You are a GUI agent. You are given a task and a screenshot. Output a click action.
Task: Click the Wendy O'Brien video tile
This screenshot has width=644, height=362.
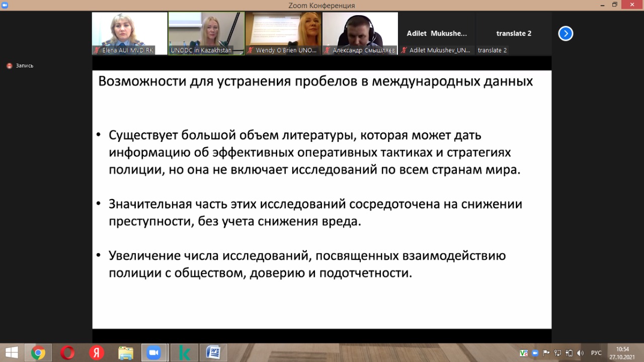283,33
